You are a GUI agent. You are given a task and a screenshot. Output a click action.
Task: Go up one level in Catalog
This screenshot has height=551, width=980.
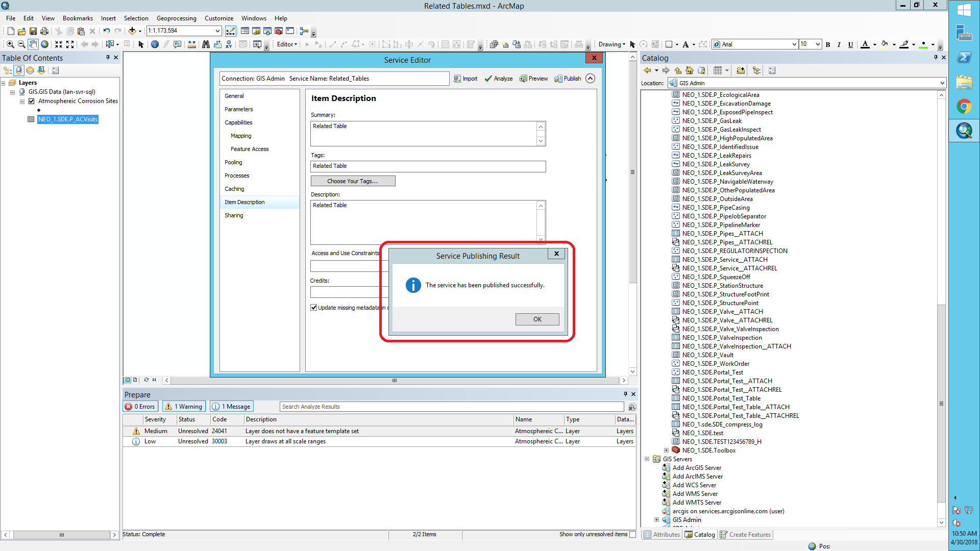tap(678, 70)
